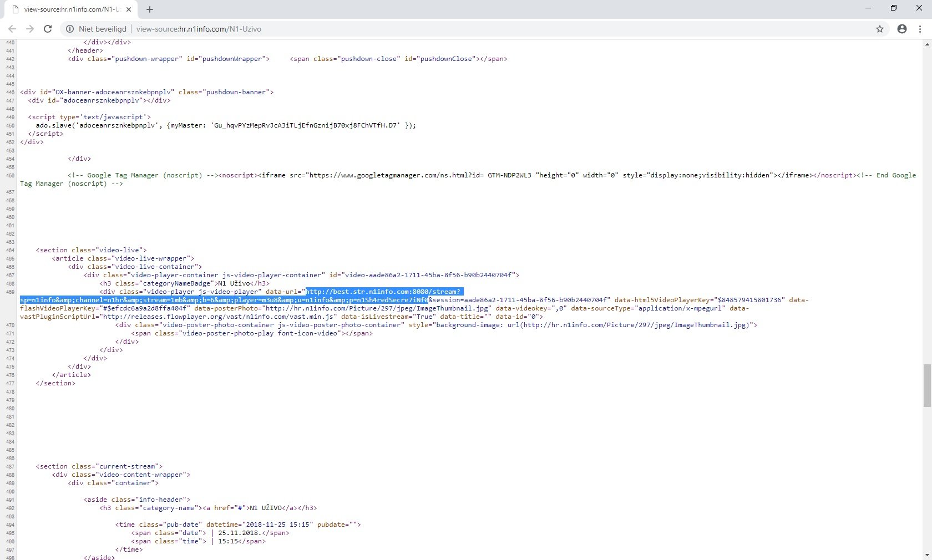Minimize the Chrome window
Image resolution: width=932 pixels, height=560 pixels.
tap(868, 8)
